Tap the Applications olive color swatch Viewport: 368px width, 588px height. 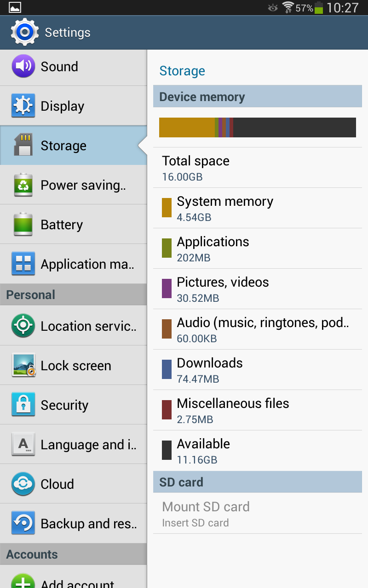[167, 249]
